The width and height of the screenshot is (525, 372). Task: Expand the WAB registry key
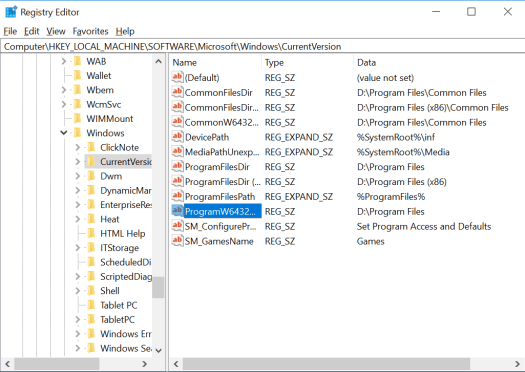(64, 61)
